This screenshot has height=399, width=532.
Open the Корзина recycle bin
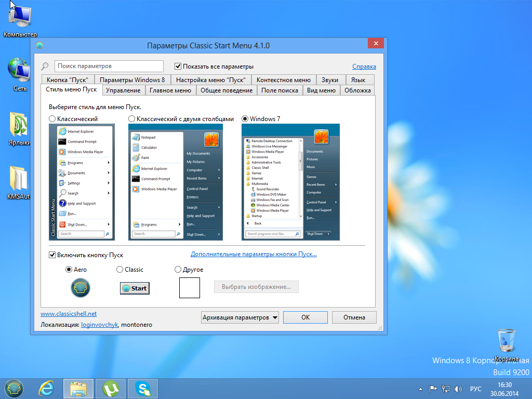coord(506,345)
